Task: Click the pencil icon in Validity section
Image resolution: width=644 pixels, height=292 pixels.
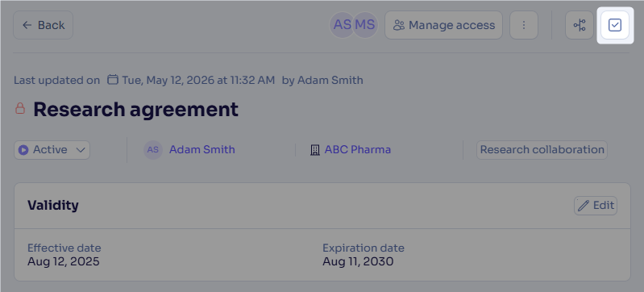Action: pos(584,205)
